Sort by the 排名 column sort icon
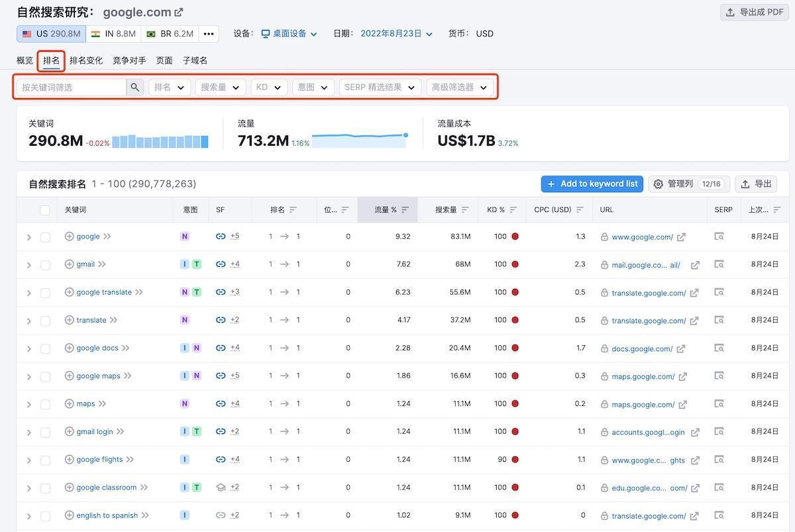795x532 pixels. click(x=293, y=210)
